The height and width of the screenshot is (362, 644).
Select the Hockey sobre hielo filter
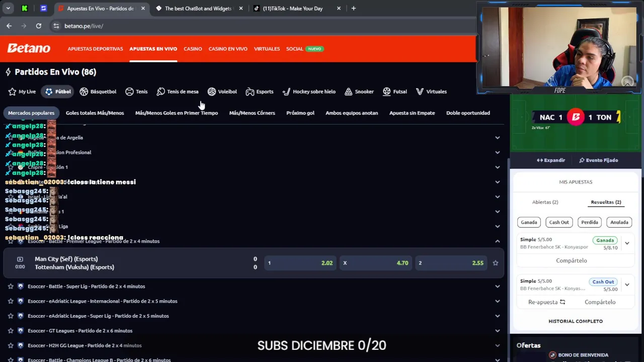(x=309, y=92)
